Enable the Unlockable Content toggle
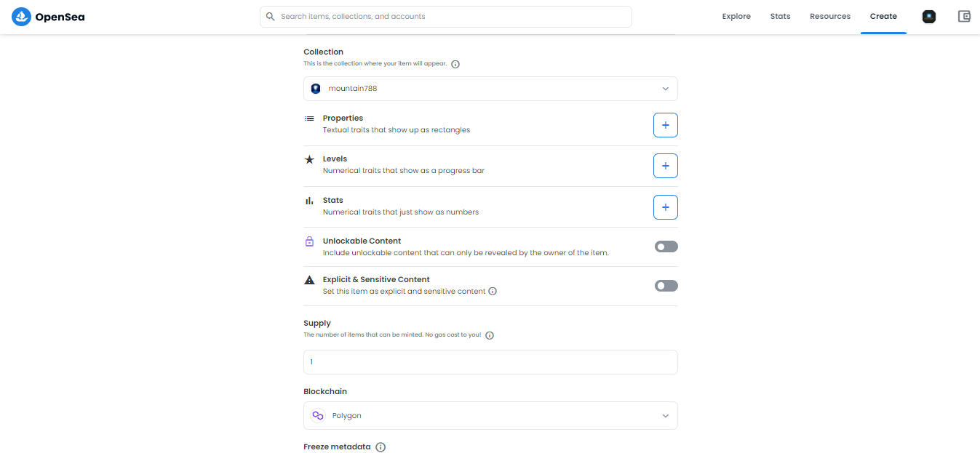This screenshot has width=980, height=453. click(666, 246)
